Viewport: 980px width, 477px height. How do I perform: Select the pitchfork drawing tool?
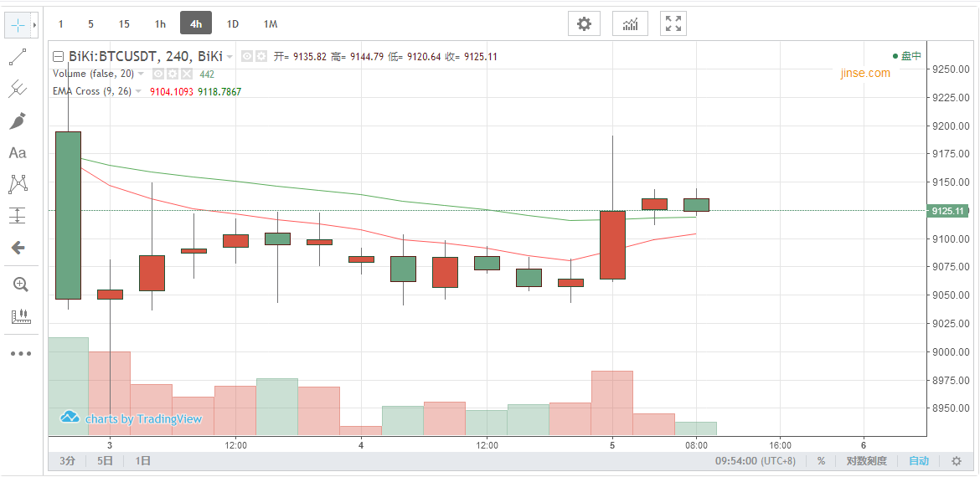coord(18,89)
